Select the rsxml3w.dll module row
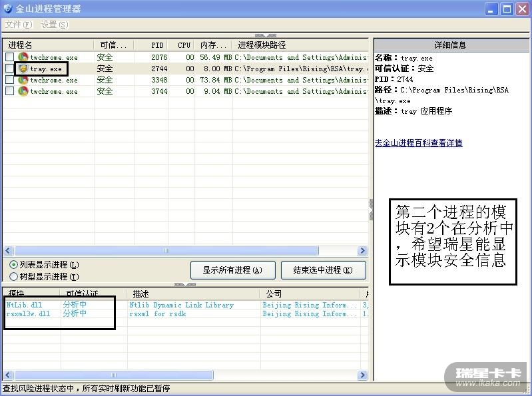The image size is (532, 396). click(186, 313)
